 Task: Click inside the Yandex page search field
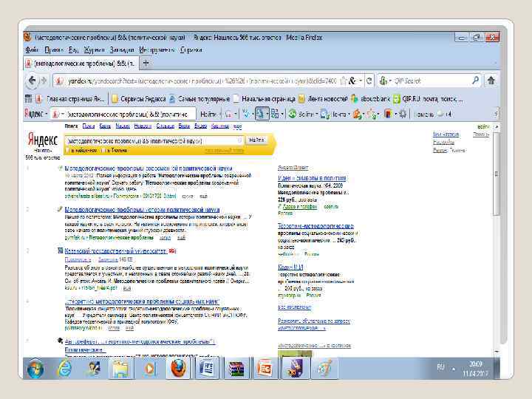154,140
